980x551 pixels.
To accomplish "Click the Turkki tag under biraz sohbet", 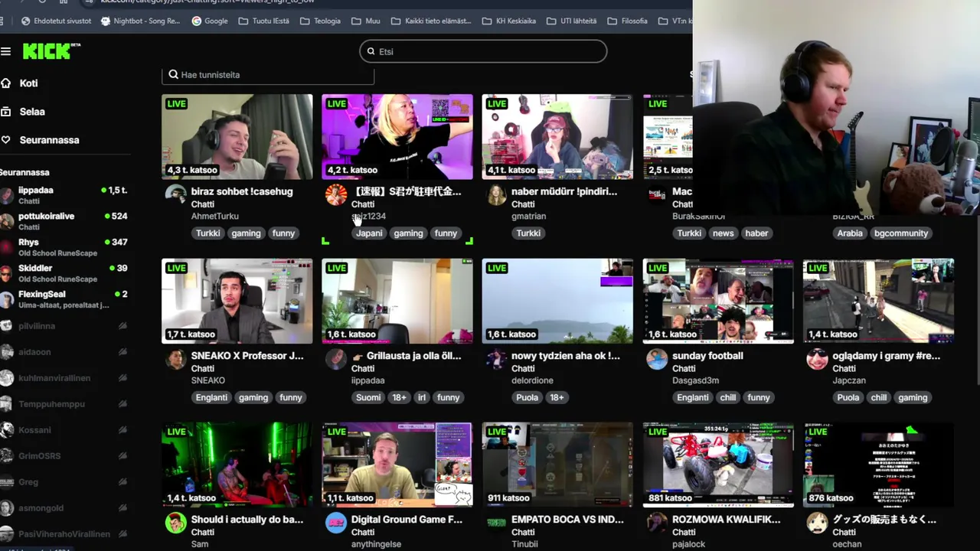I will pyautogui.click(x=207, y=233).
